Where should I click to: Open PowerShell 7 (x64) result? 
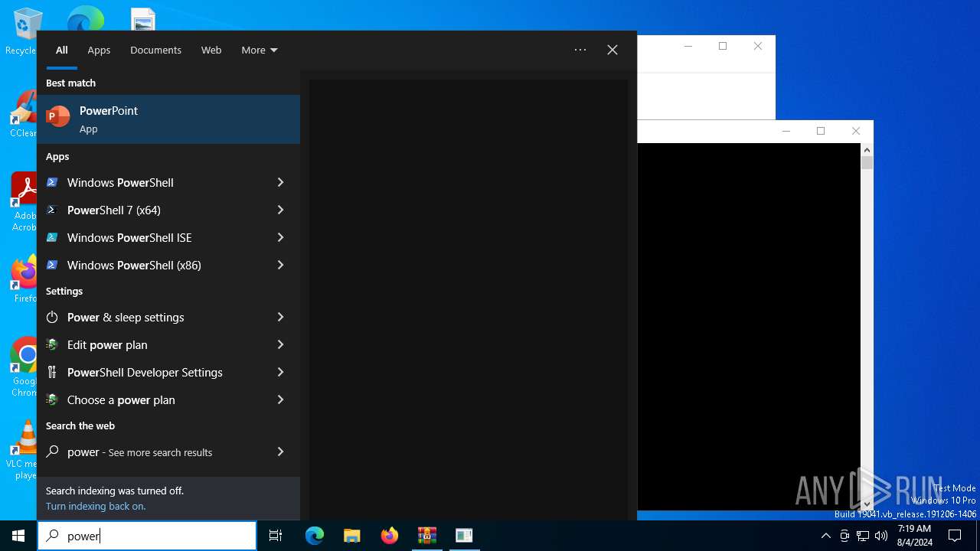pyautogui.click(x=155, y=210)
